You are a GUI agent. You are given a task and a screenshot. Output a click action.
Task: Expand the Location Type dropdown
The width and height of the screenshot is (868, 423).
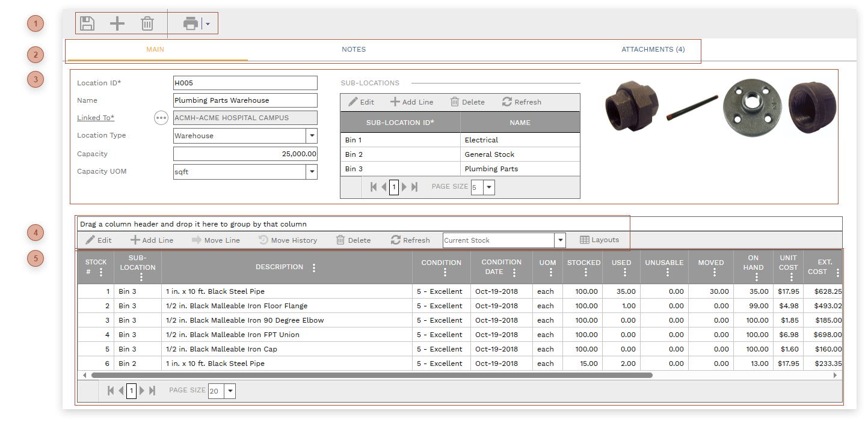(x=312, y=136)
